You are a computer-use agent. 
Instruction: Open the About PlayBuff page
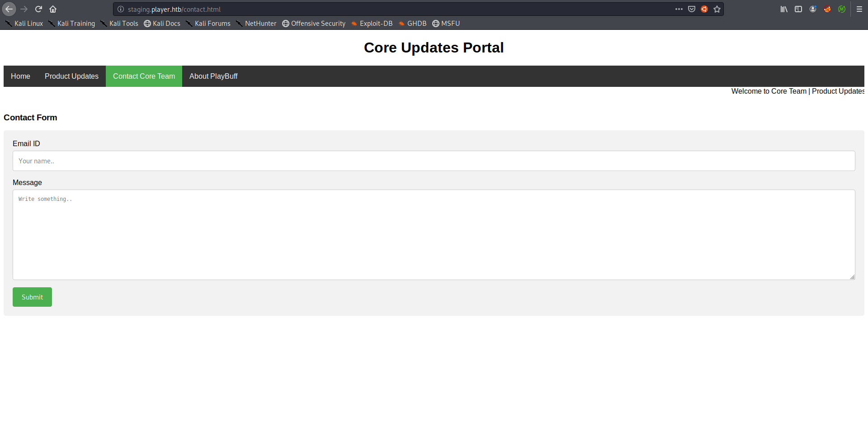point(213,76)
